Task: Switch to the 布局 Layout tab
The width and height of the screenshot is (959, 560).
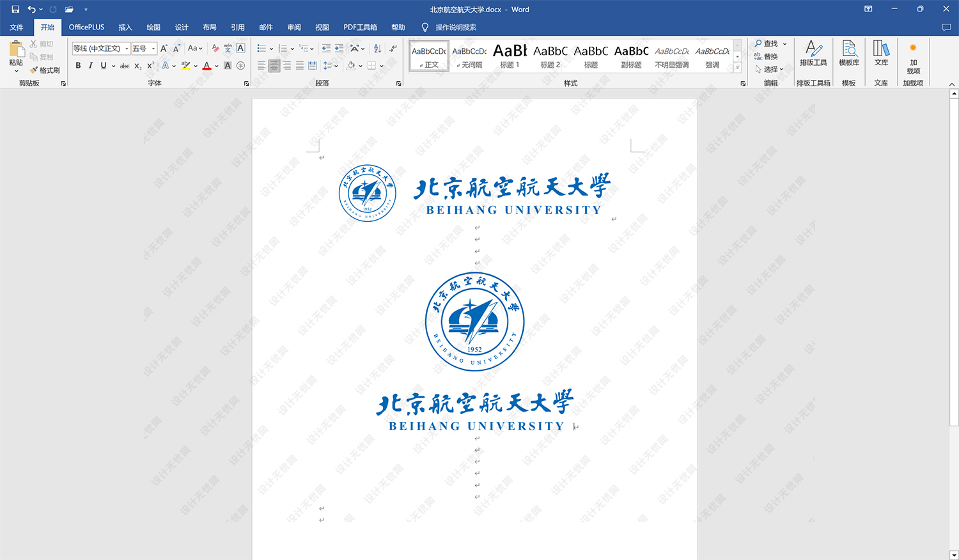Action: click(x=210, y=27)
